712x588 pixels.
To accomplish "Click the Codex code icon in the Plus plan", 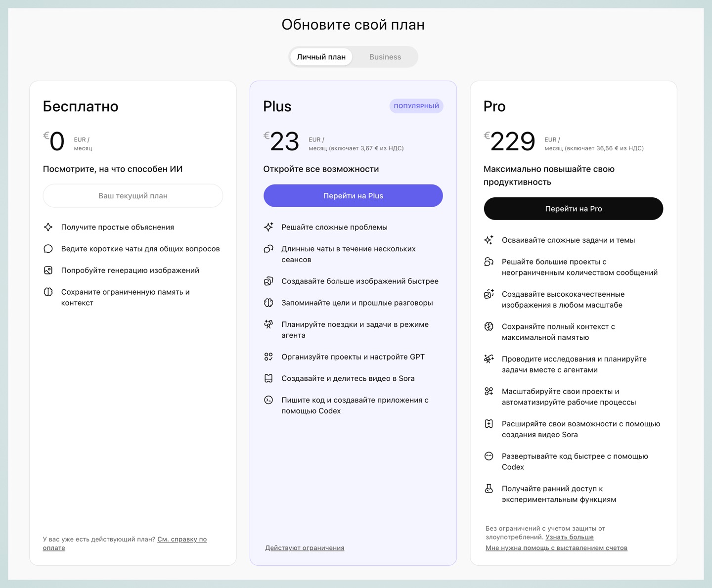I will 268,400.
